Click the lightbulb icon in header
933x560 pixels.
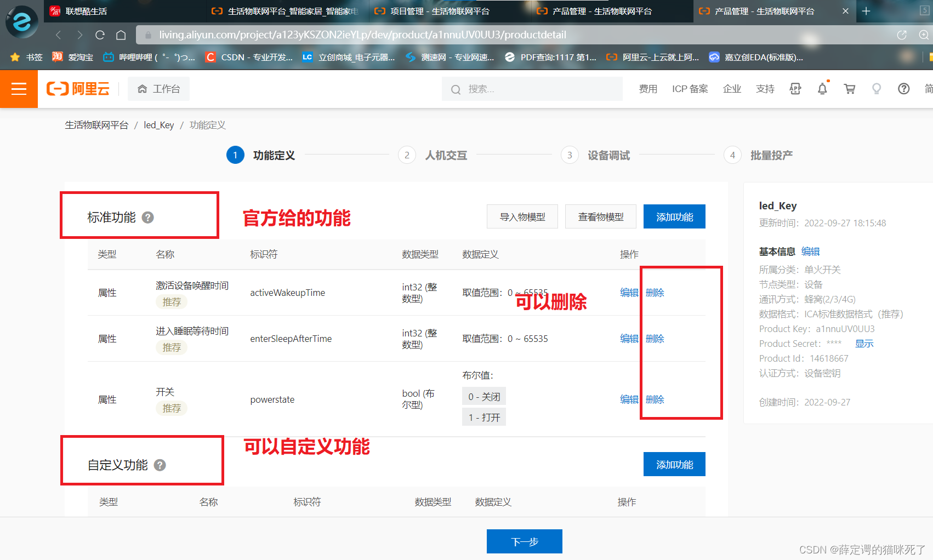pyautogui.click(x=877, y=89)
